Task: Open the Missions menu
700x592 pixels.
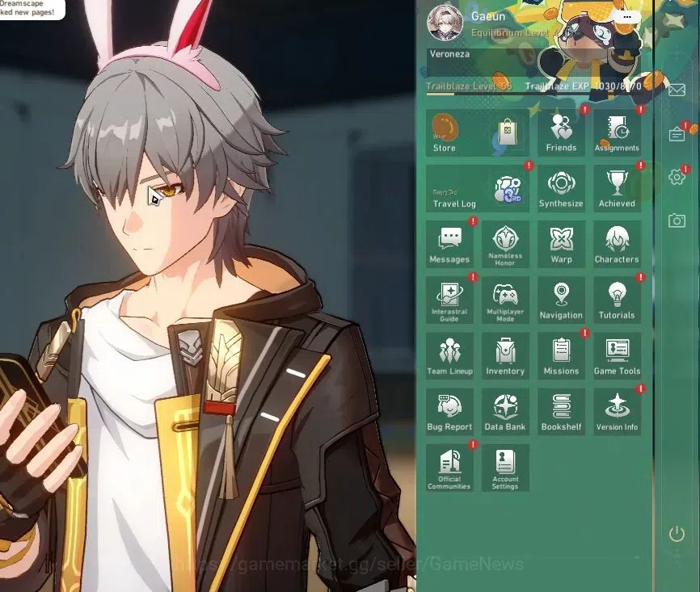Action: pyautogui.click(x=561, y=355)
